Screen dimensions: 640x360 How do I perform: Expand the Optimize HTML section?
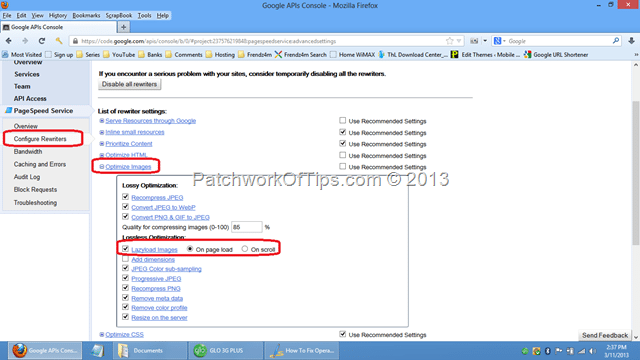102,155
